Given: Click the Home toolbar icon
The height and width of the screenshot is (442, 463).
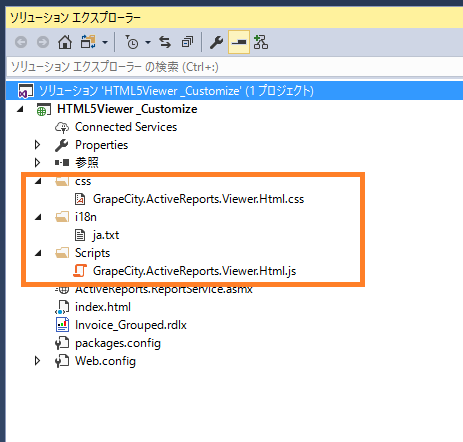Looking at the screenshot, I should (x=65, y=42).
